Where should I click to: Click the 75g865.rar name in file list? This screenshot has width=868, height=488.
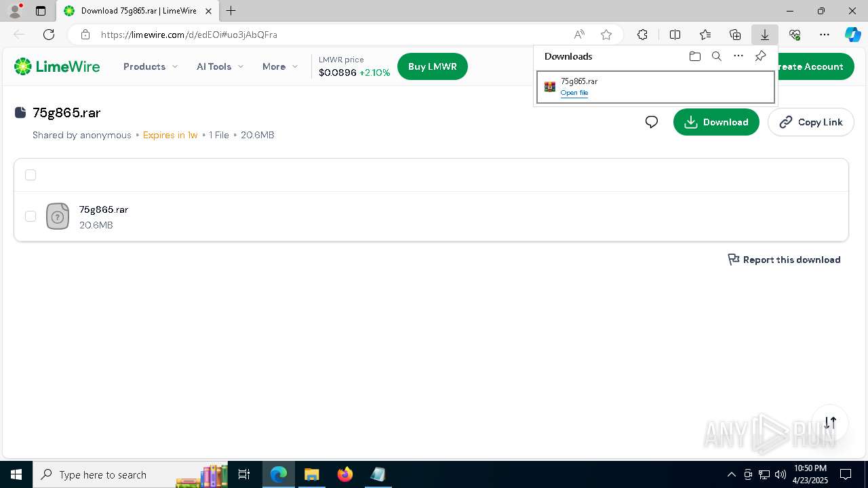tap(104, 209)
